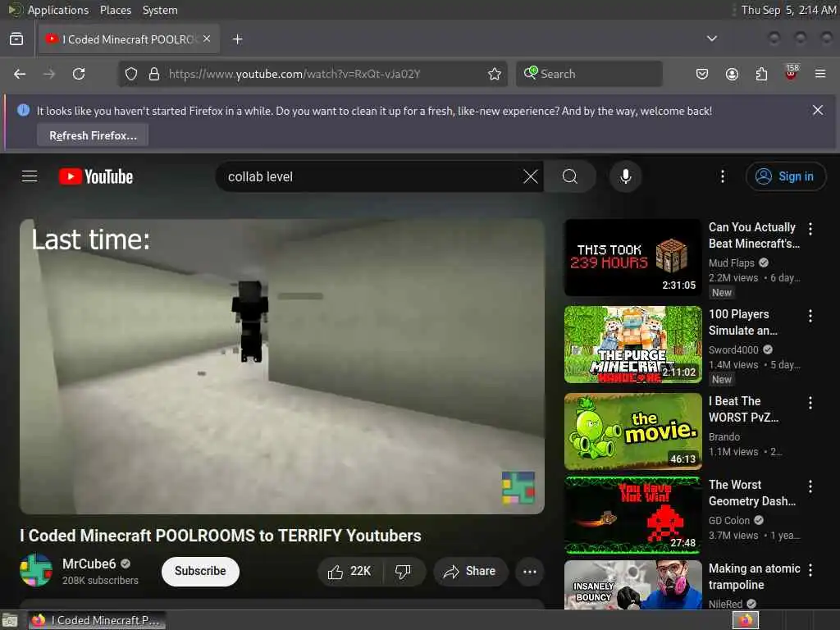Click the clock showing Thu Sep 5
The width and height of the screenshot is (840, 630).
[788, 10]
